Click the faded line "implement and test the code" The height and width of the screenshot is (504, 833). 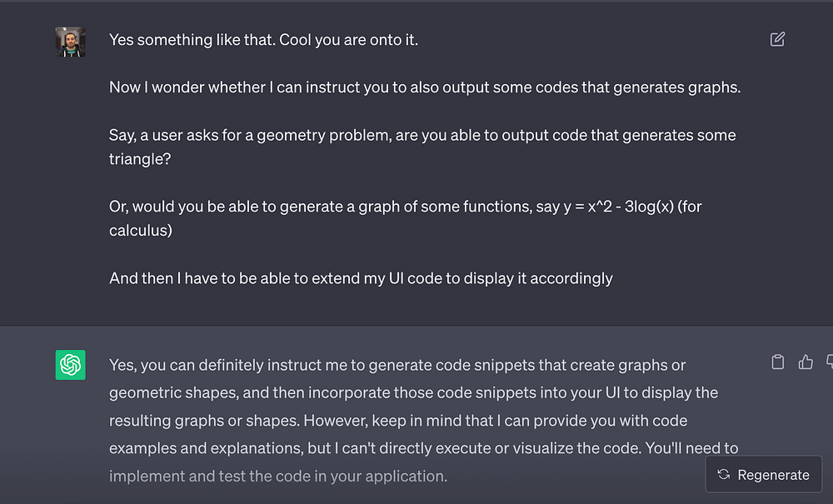click(x=278, y=477)
